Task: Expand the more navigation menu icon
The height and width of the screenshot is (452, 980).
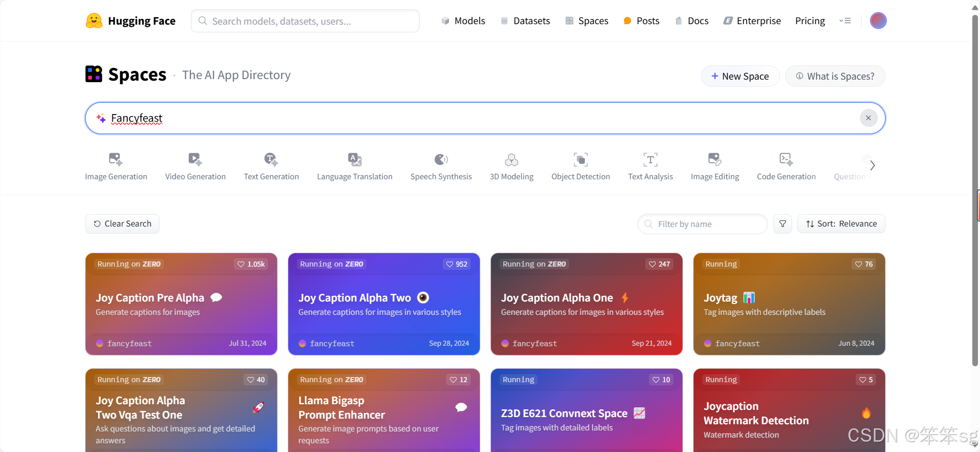Action: click(845, 21)
